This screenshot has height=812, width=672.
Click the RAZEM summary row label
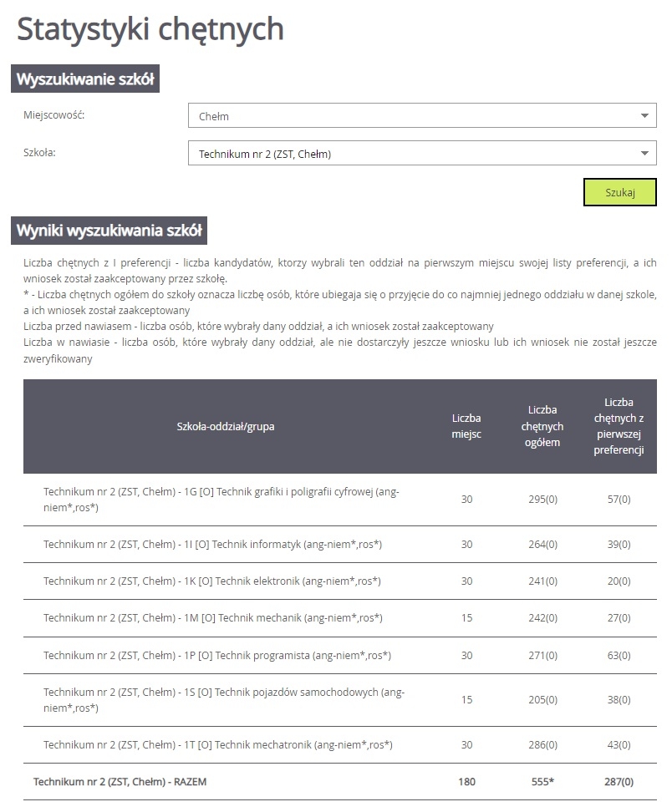(120, 782)
